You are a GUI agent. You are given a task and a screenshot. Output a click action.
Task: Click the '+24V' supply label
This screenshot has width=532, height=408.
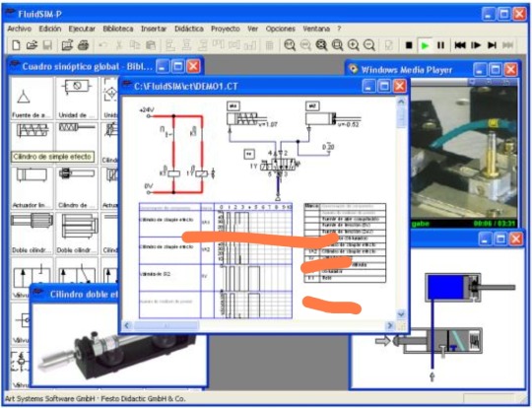147,109
